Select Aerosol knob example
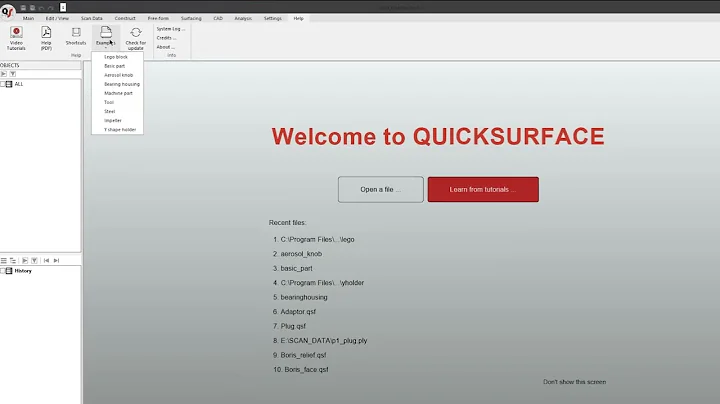 point(118,75)
